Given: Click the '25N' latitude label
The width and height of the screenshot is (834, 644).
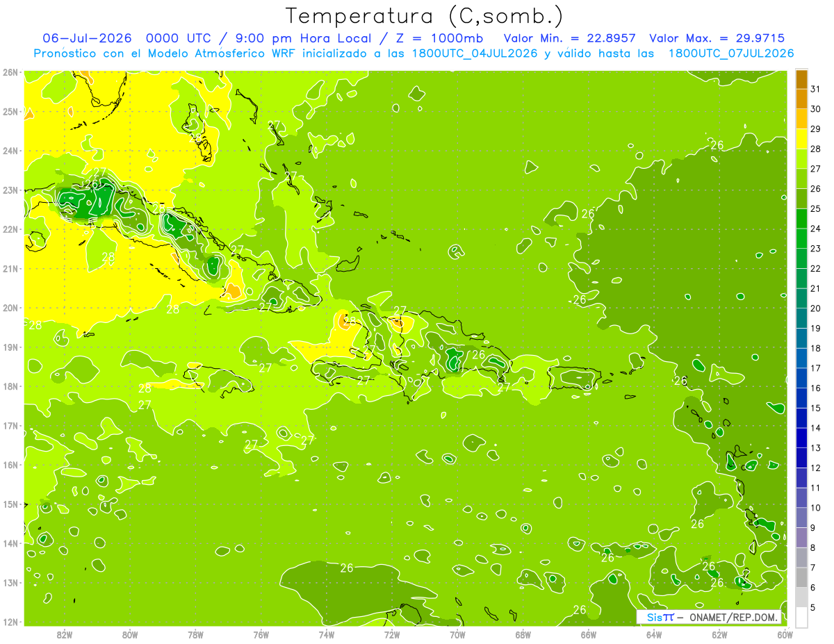Looking at the screenshot, I should [10, 111].
